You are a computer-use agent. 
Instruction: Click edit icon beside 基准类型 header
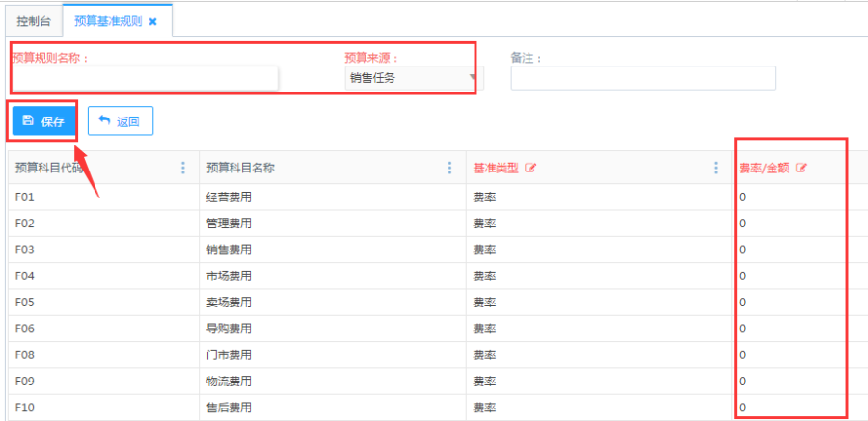(x=530, y=168)
